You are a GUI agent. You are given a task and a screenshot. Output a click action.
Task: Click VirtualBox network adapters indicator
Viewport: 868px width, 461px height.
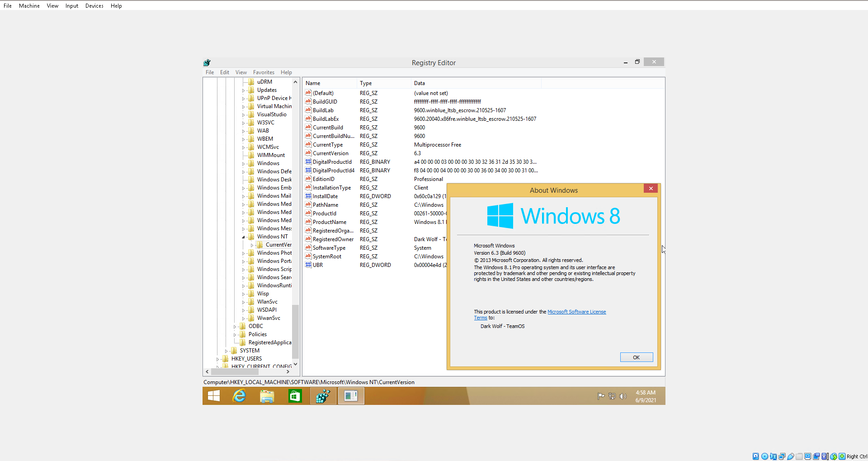pyautogui.click(x=782, y=456)
